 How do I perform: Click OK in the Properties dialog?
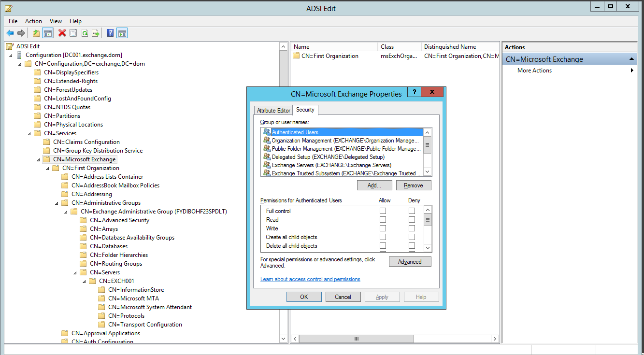[x=304, y=297]
